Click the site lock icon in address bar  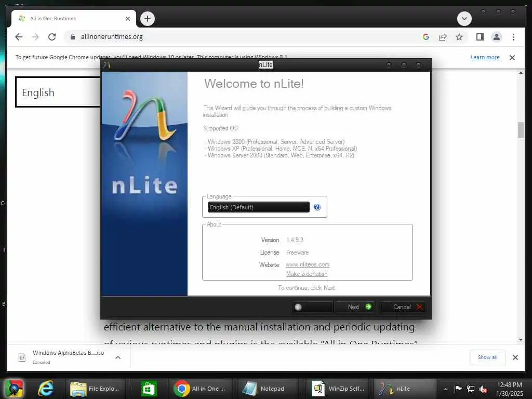(72, 37)
